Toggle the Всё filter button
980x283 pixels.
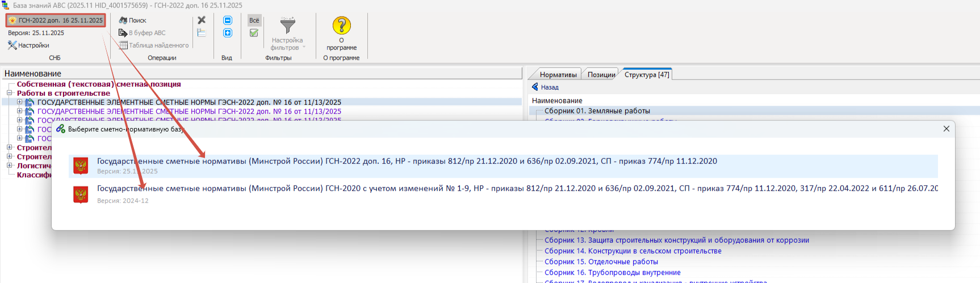click(x=254, y=20)
